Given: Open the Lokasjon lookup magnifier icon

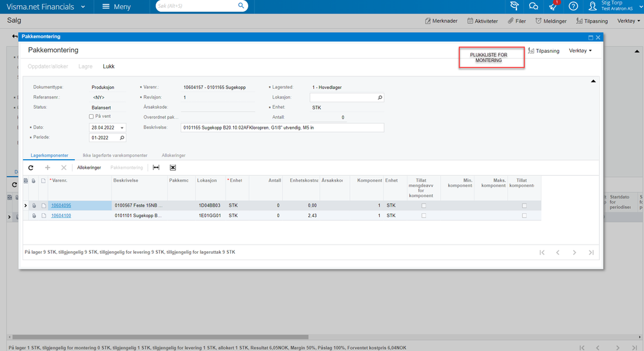Looking at the screenshot, I should [x=380, y=97].
